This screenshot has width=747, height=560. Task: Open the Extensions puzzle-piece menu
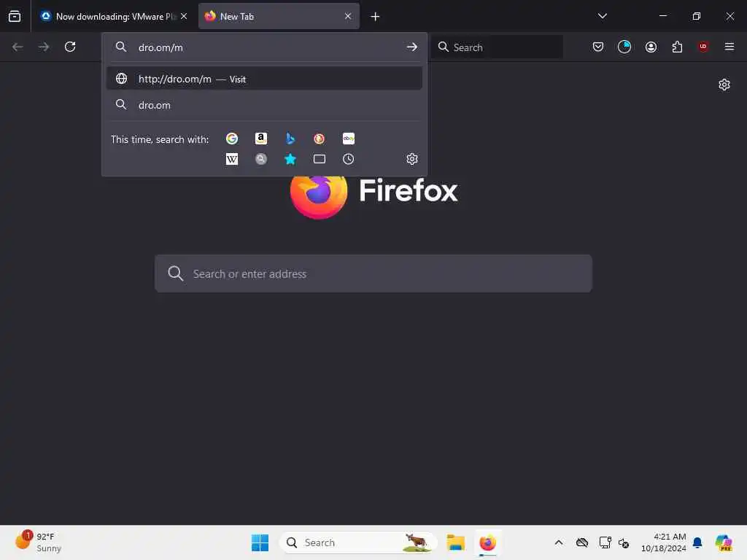coord(677,47)
